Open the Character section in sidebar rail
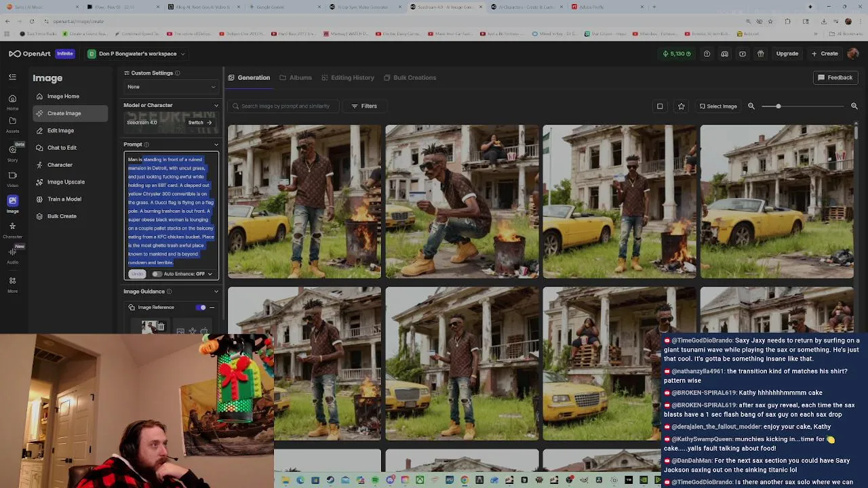This screenshot has height=488, width=868. (12, 230)
